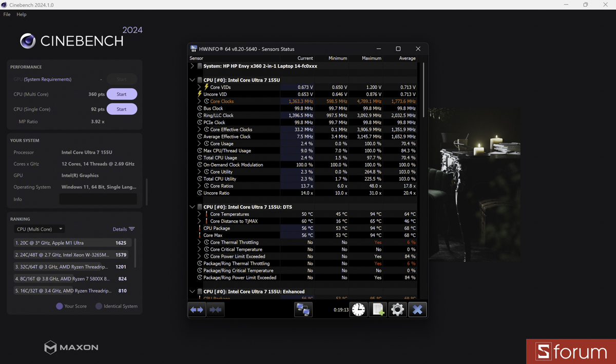Toggle the Identical System legend circle

pos(99,306)
